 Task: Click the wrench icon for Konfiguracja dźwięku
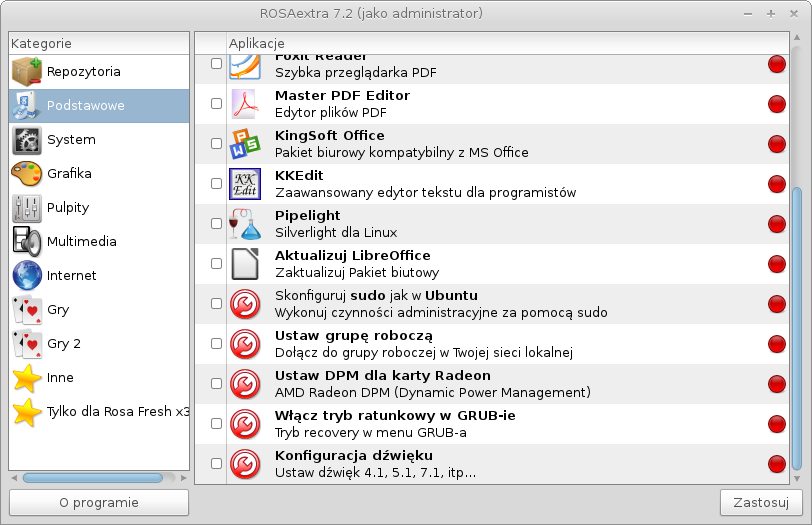pos(245,463)
